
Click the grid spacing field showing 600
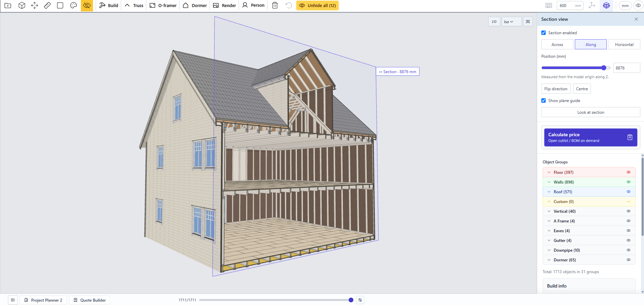coord(570,5)
